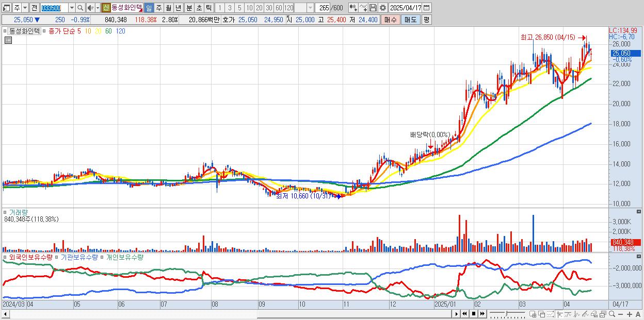The width and height of the screenshot is (644, 320).
Task: Click the 60 interval button
Action: pos(279,8)
